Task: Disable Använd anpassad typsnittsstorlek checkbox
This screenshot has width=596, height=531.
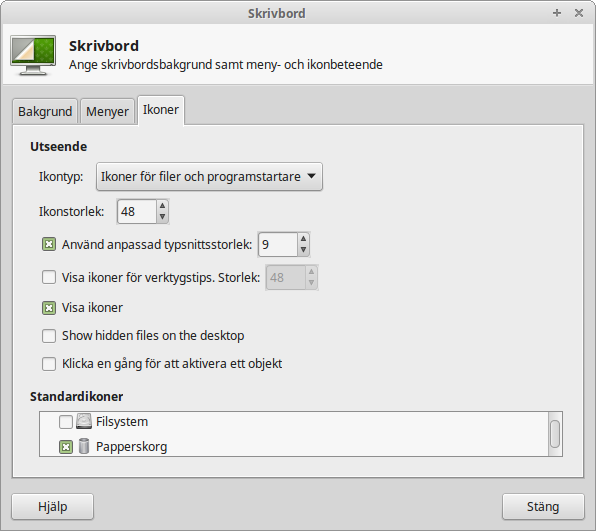Action: [49, 244]
